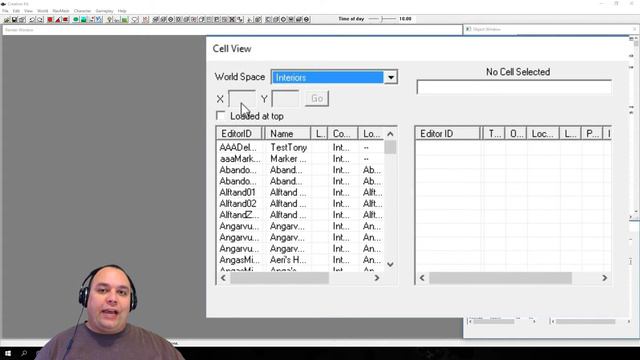640x360 pixels.
Task: Click the save plugin floppy disk icon
Action: pyautogui.click(x=14, y=19)
